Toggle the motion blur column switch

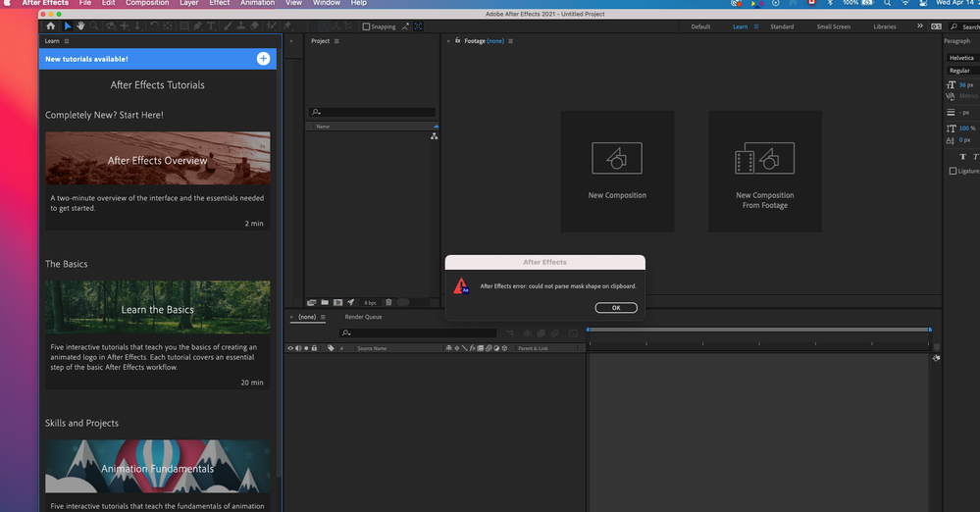489,348
